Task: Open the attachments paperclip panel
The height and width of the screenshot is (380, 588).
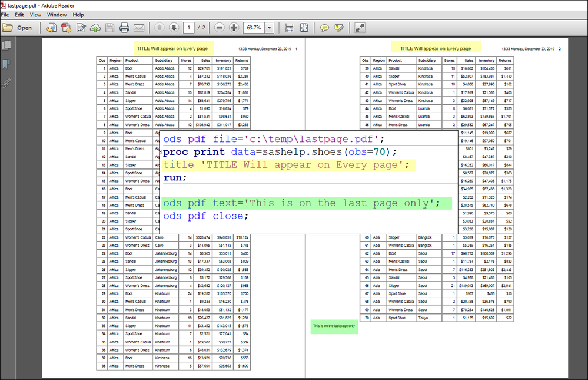Action: [x=6, y=82]
